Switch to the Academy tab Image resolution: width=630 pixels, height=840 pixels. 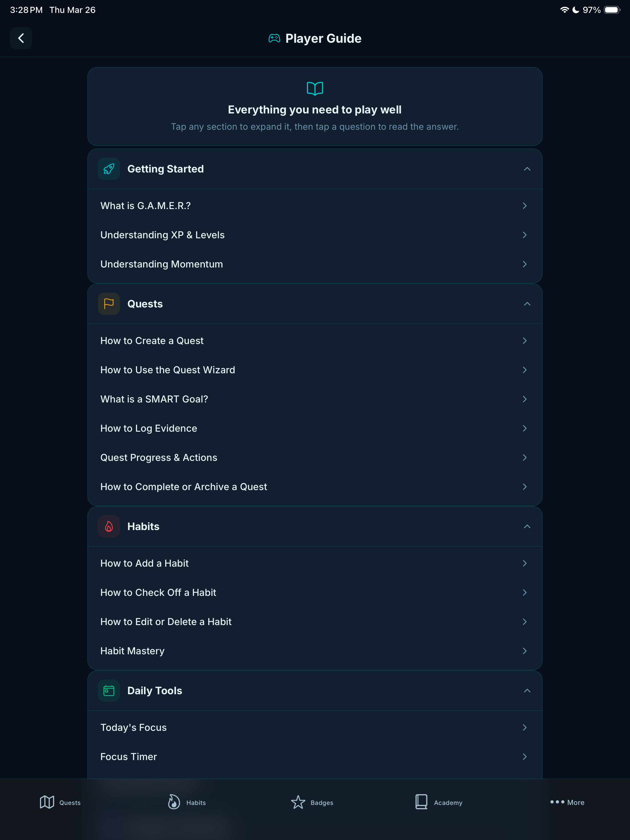pos(439,802)
